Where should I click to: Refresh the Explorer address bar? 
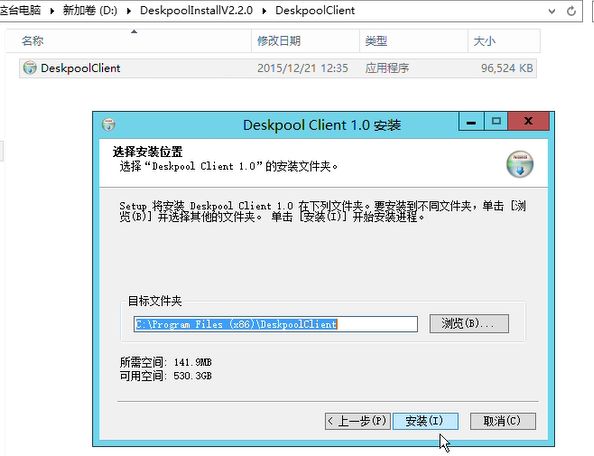571,11
